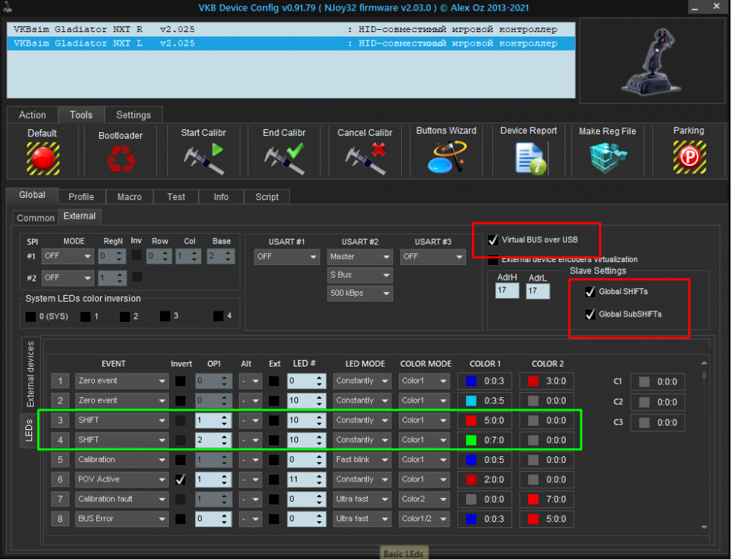Viewport: 732px width, 560px height.
Task: Click the Parking icon
Action: click(x=688, y=158)
